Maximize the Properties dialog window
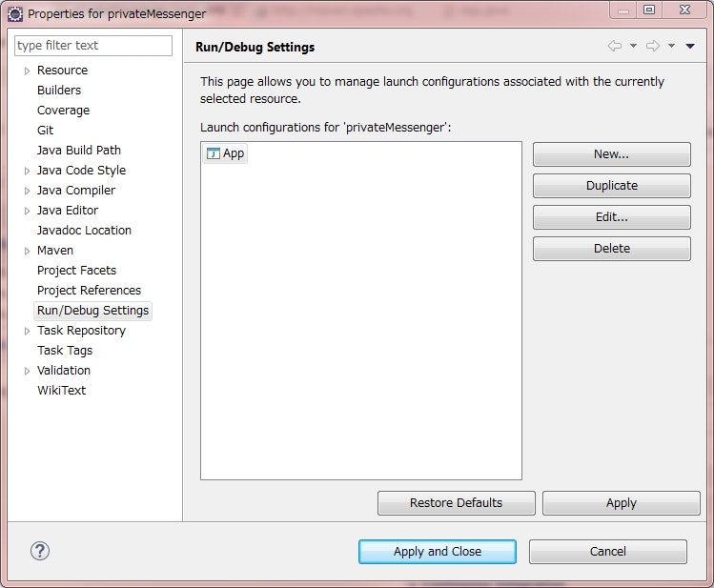This screenshot has width=714, height=588. [649, 10]
